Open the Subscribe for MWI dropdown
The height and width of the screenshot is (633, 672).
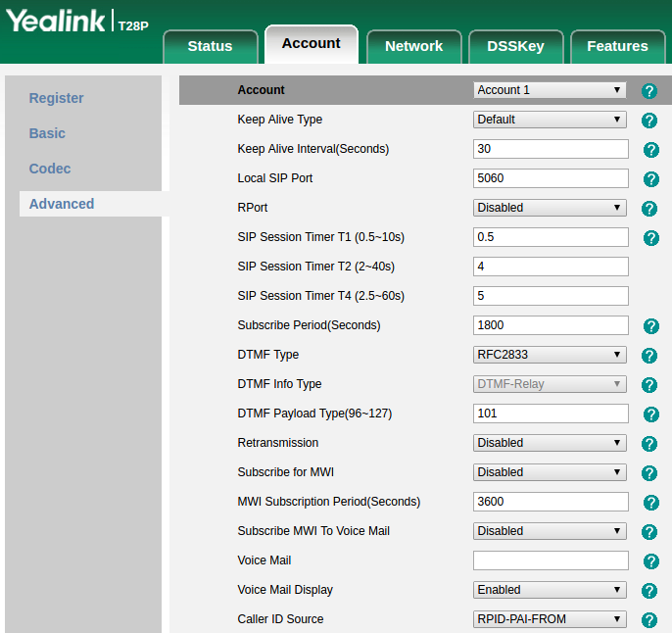pyautogui.click(x=550, y=472)
